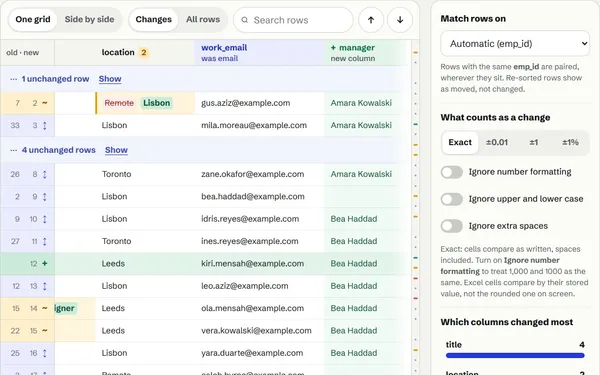Click the moved arrow icon on leo.aziz row
The height and width of the screenshot is (375, 600).
point(45,286)
